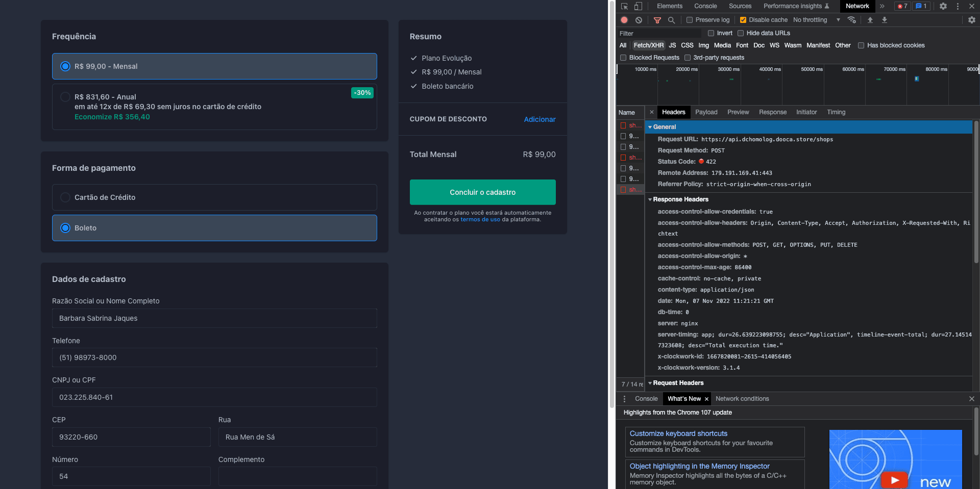980x489 pixels.
Task: Click the Telefone input field
Action: click(214, 357)
